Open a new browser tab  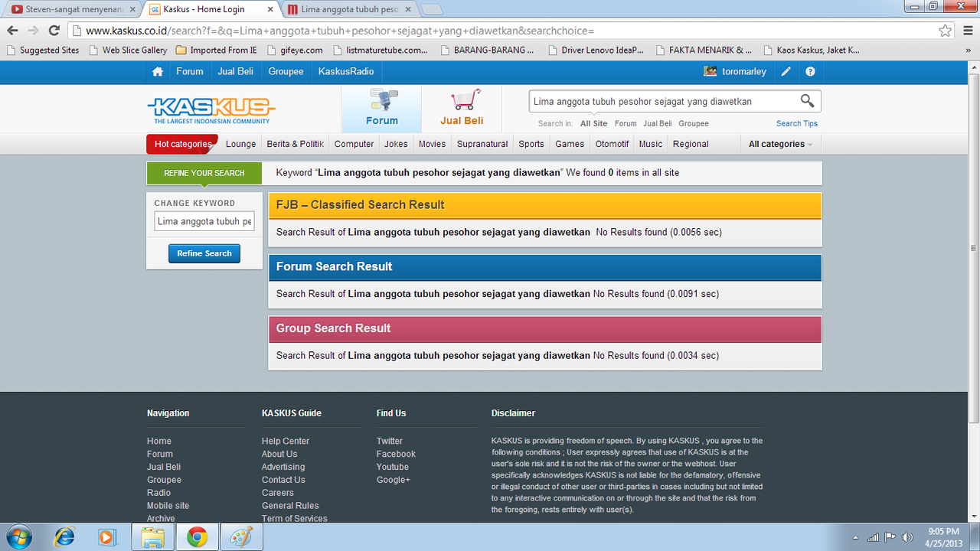431,10
